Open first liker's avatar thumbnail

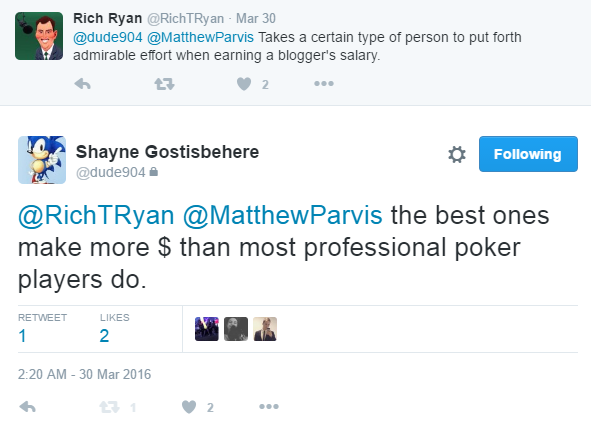pyautogui.click(x=207, y=329)
